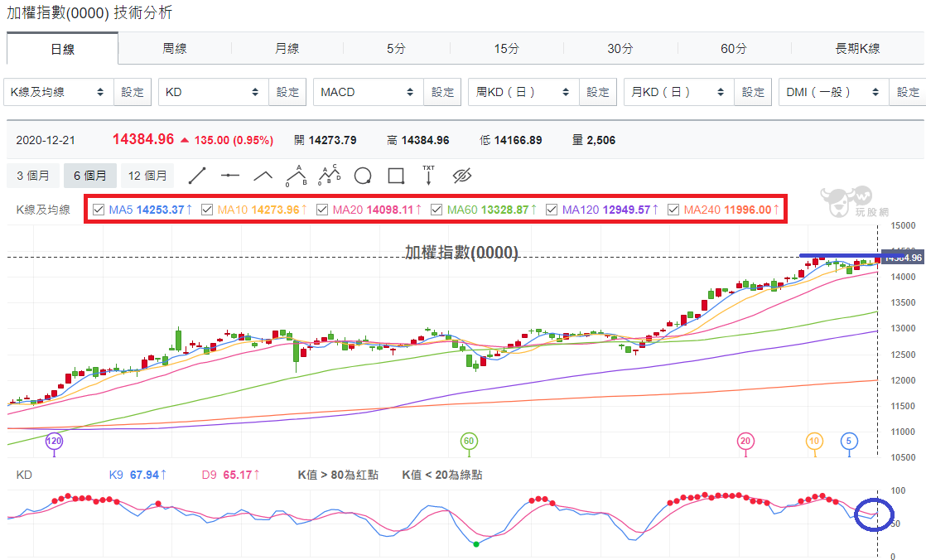Uncheck the MA10 moving average checkbox

[x=207, y=210]
